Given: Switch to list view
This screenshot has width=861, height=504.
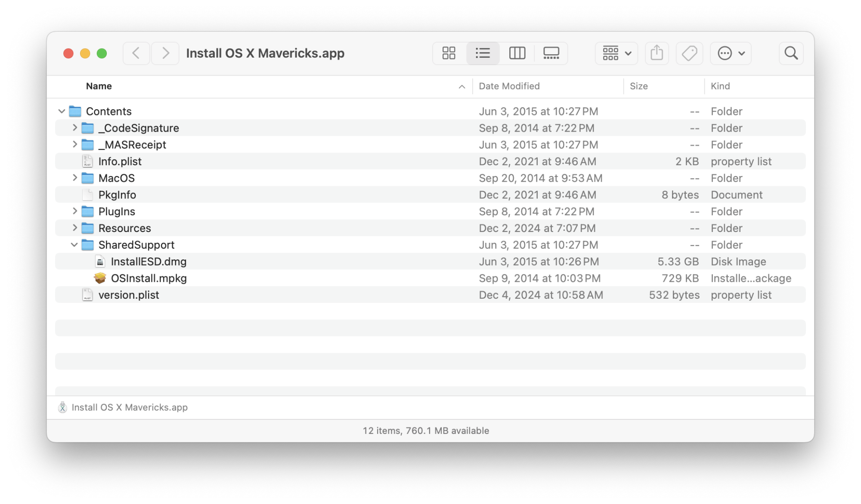Looking at the screenshot, I should (483, 53).
